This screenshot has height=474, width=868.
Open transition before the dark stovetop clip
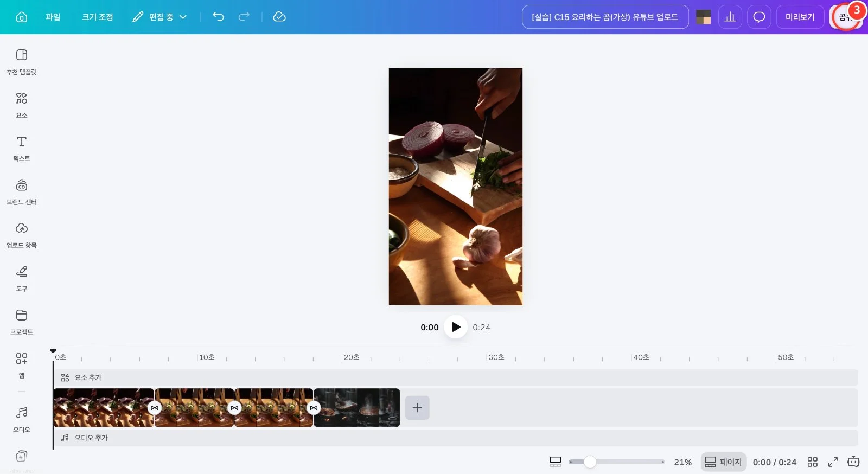pos(314,408)
